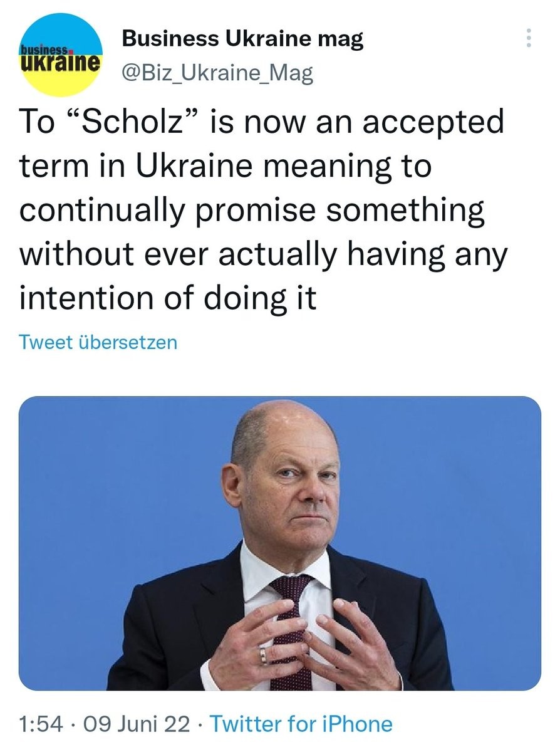Image resolution: width=560 pixels, height=752 pixels.
Task: Click the gold ring on the man's hand
Action: [x=264, y=655]
